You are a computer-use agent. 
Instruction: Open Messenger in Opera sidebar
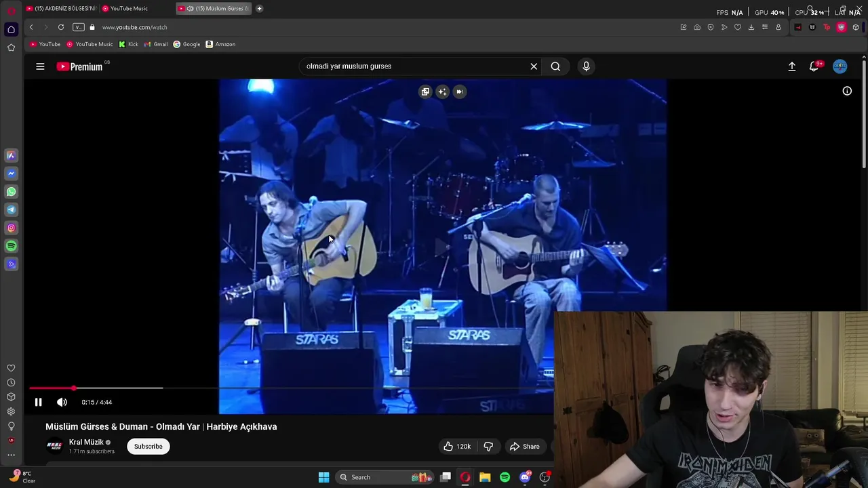pyautogui.click(x=11, y=174)
